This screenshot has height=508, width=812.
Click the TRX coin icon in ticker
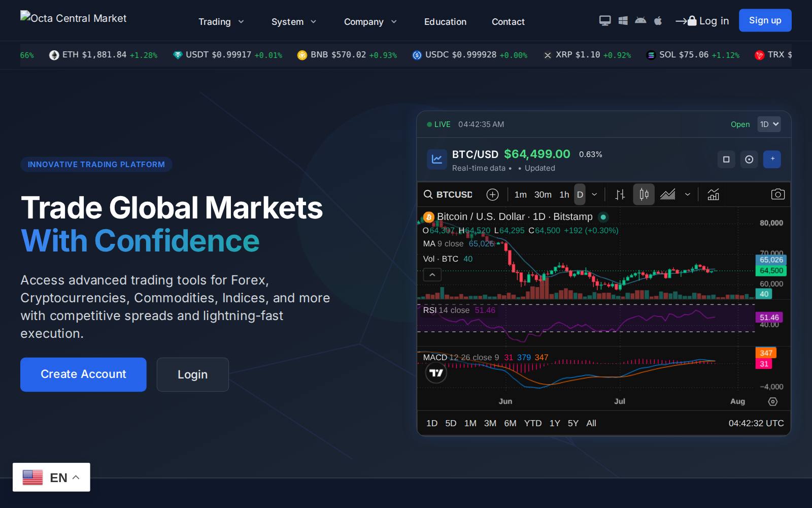[x=759, y=55]
